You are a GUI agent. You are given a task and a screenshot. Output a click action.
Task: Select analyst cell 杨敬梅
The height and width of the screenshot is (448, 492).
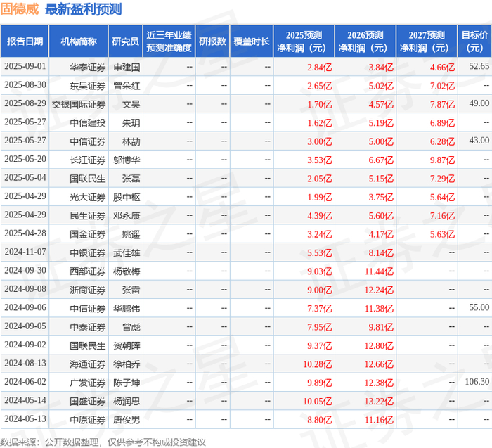pos(127,271)
